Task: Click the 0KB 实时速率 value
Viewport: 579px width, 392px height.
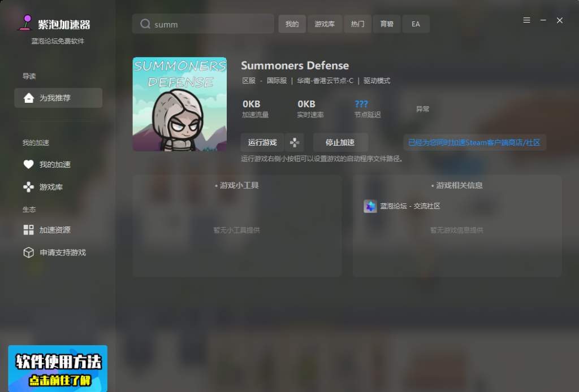Action: tap(306, 104)
